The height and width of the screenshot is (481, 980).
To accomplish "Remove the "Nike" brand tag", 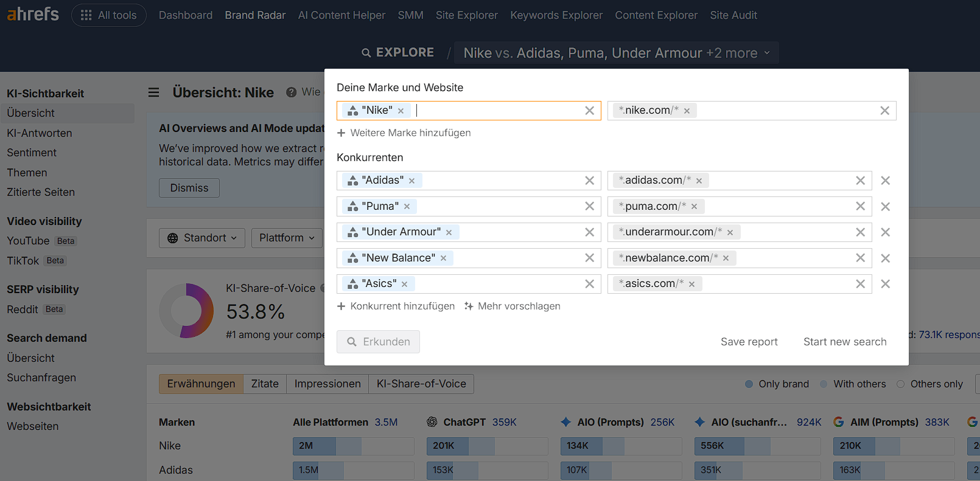I will point(401,111).
